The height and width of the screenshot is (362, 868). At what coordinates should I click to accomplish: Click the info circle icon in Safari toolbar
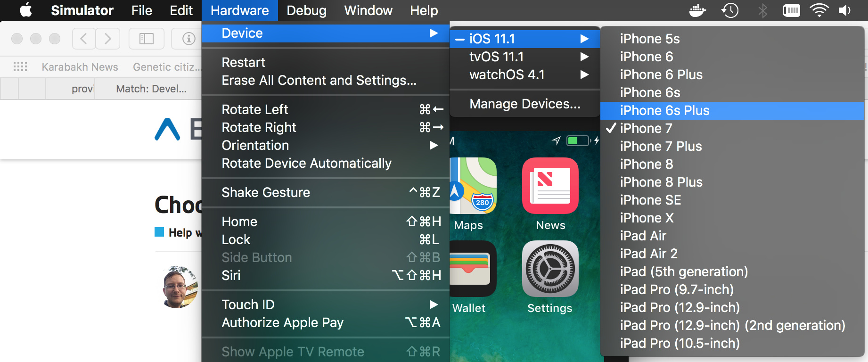(x=188, y=39)
